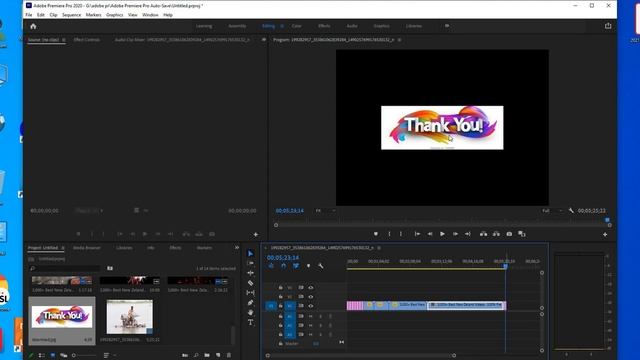Screen dimensions: 640x360
Task: Click Automate to Sequence in Project panel
Action: coord(185,355)
